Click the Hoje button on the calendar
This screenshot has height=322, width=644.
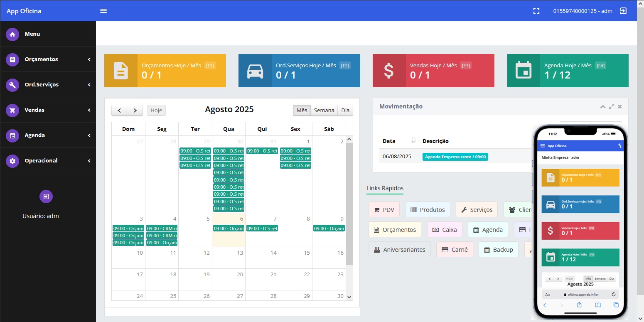click(156, 110)
